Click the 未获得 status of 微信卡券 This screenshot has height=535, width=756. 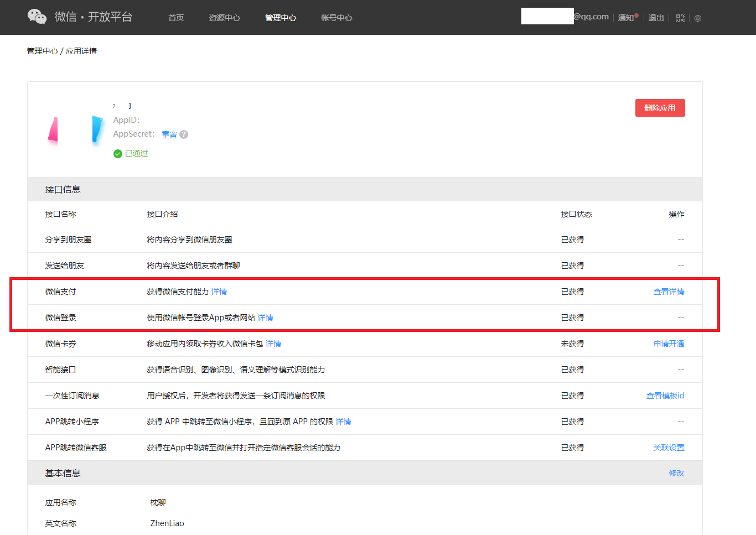coord(572,344)
